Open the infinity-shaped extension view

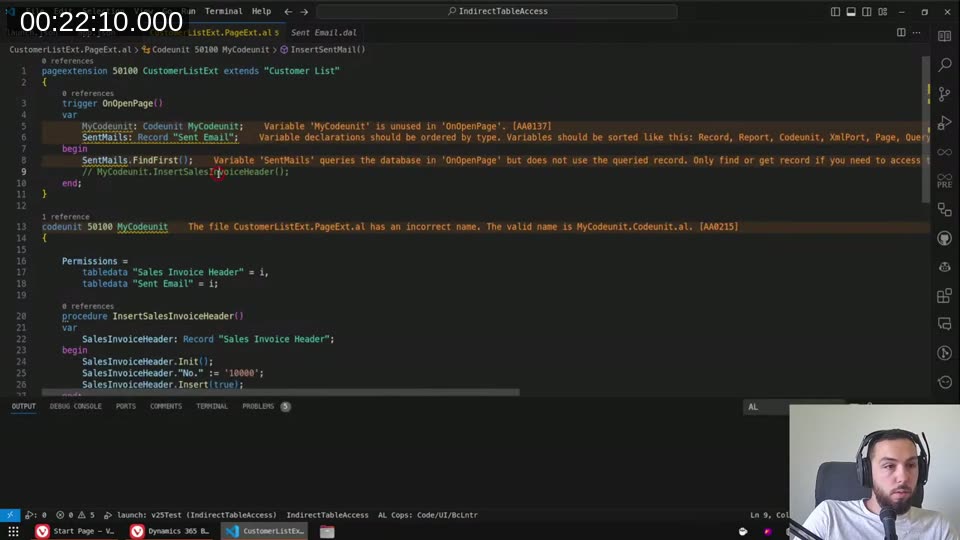945,151
